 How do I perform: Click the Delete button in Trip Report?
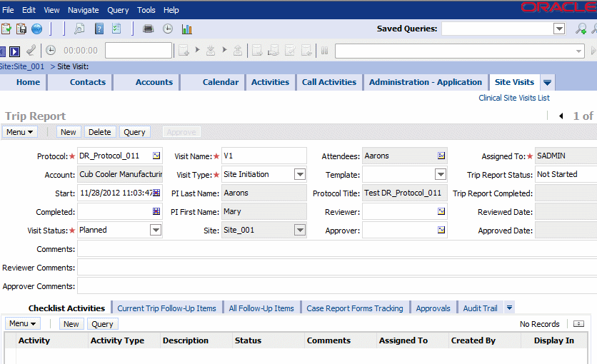coord(100,132)
